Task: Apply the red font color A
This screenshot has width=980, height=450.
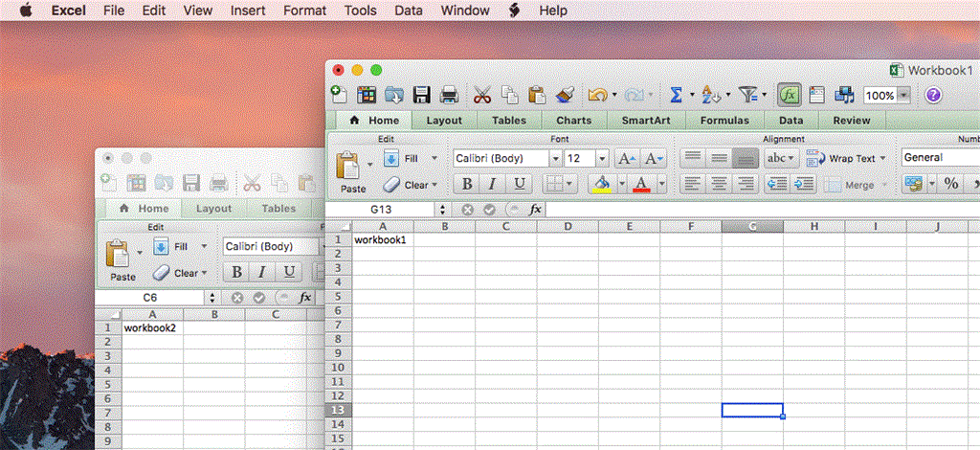Action: (x=642, y=184)
